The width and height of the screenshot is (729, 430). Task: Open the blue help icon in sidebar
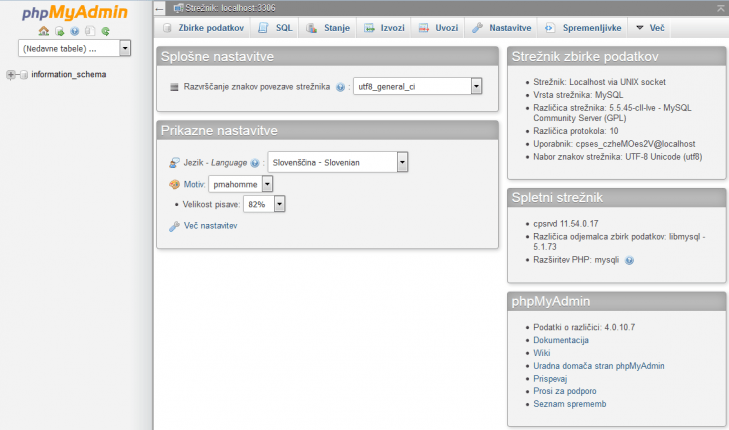[x=75, y=31]
